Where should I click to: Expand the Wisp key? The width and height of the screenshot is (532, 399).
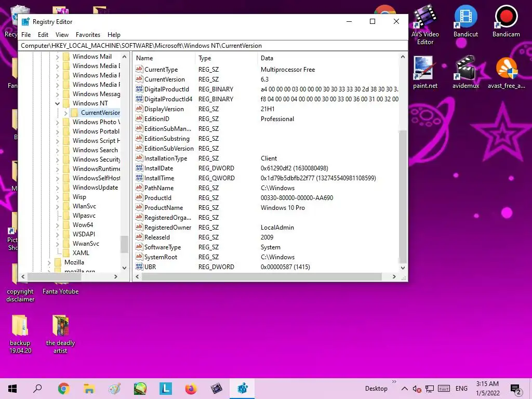click(x=57, y=197)
